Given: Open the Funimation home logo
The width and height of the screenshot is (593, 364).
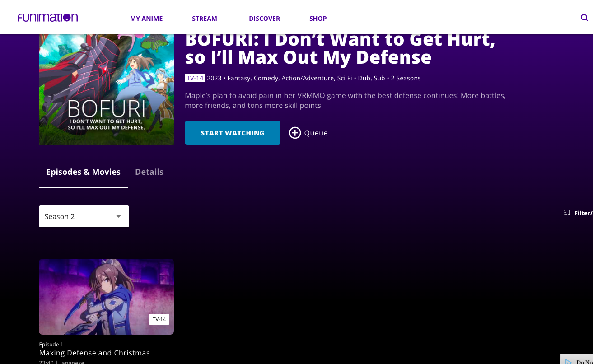Looking at the screenshot, I should [x=48, y=18].
